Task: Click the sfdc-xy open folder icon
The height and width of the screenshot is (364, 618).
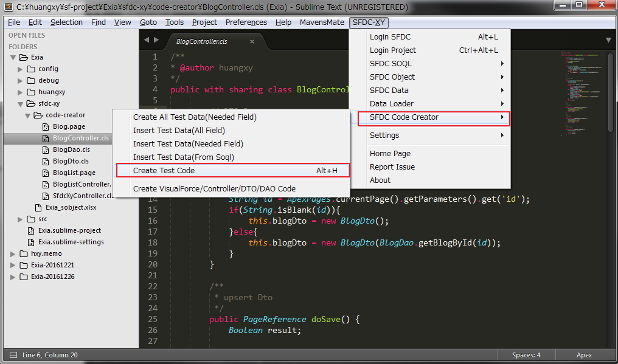Action: tap(31, 103)
